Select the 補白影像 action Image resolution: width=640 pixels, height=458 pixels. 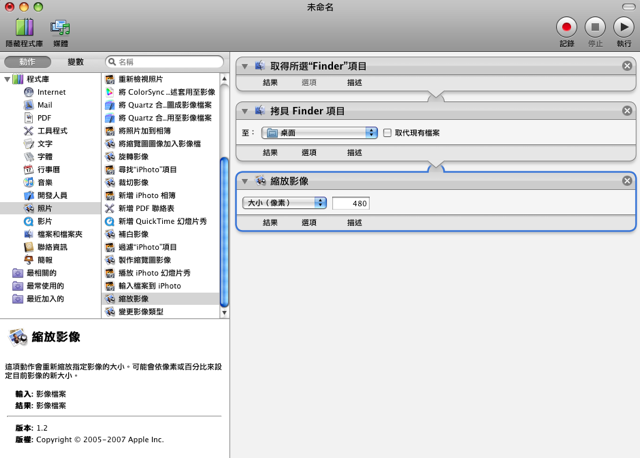pyautogui.click(x=160, y=234)
